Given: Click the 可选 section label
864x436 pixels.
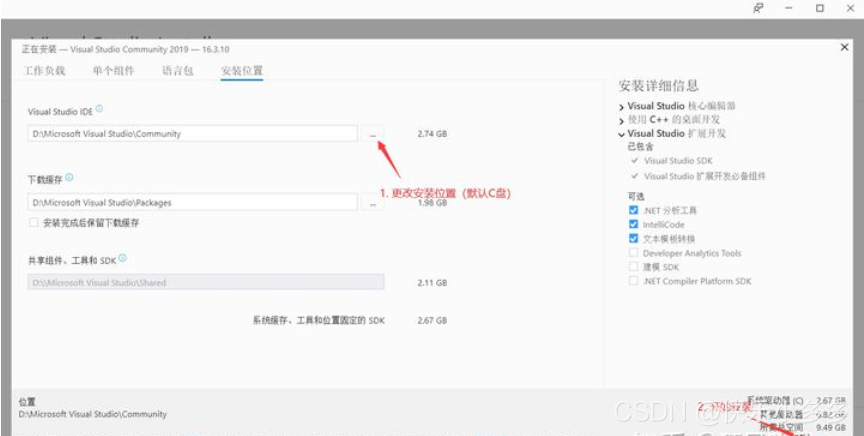Looking at the screenshot, I should pyautogui.click(x=636, y=196).
